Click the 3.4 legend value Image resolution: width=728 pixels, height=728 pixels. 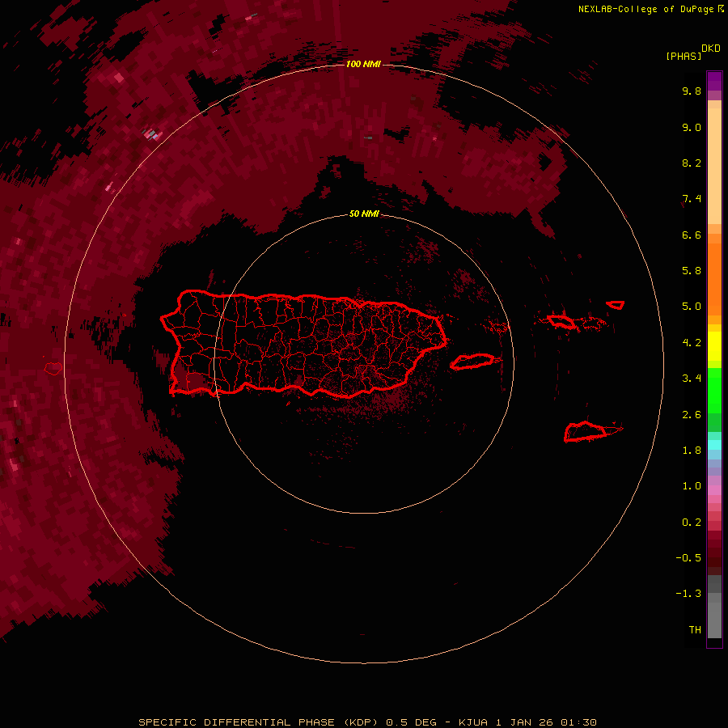(692, 379)
